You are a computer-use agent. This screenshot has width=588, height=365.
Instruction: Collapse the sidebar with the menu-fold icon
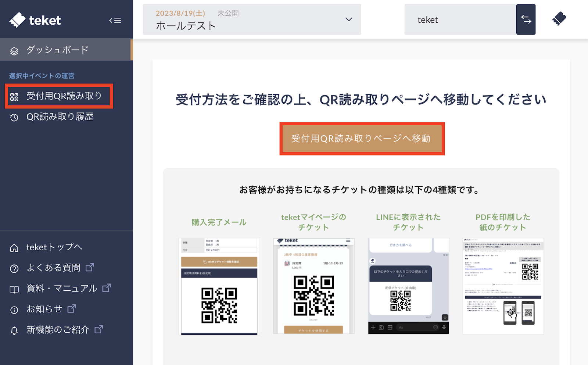click(x=115, y=21)
